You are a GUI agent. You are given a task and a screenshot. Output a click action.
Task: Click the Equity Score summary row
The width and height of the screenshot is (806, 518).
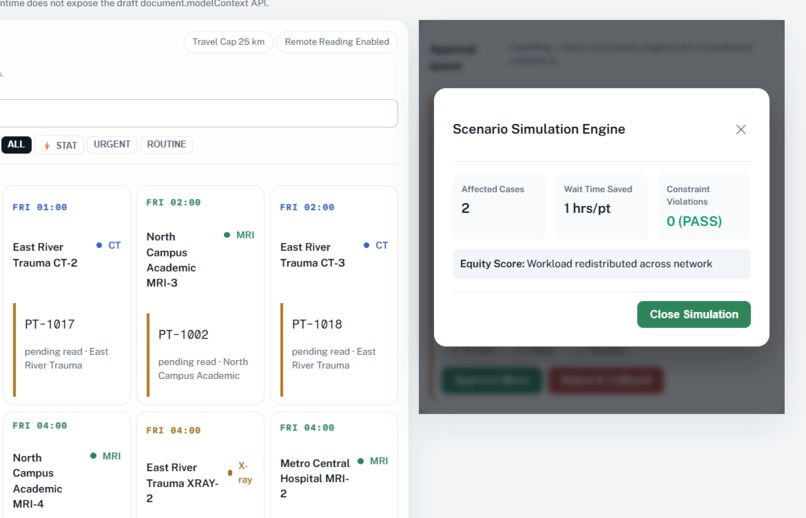(601, 264)
